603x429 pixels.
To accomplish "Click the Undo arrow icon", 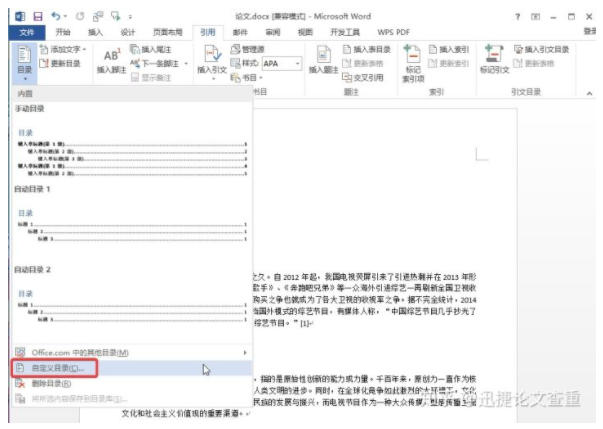I will [56, 16].
